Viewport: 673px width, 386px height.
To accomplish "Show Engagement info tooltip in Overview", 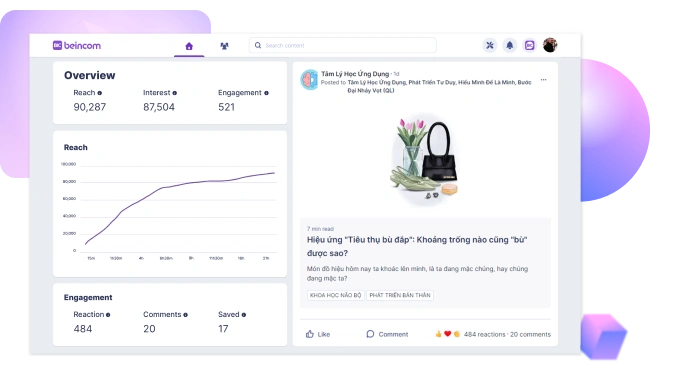I will pos(267,93).
